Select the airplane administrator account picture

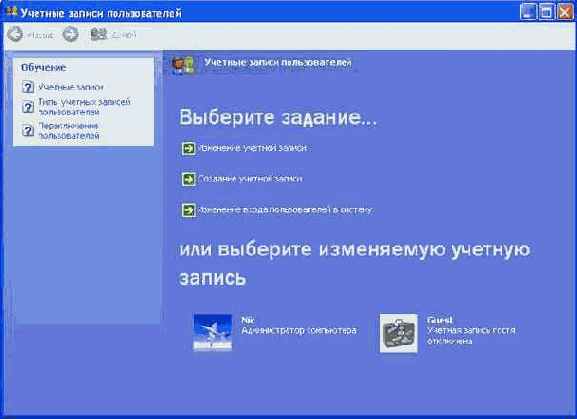[x=213, y=333]
